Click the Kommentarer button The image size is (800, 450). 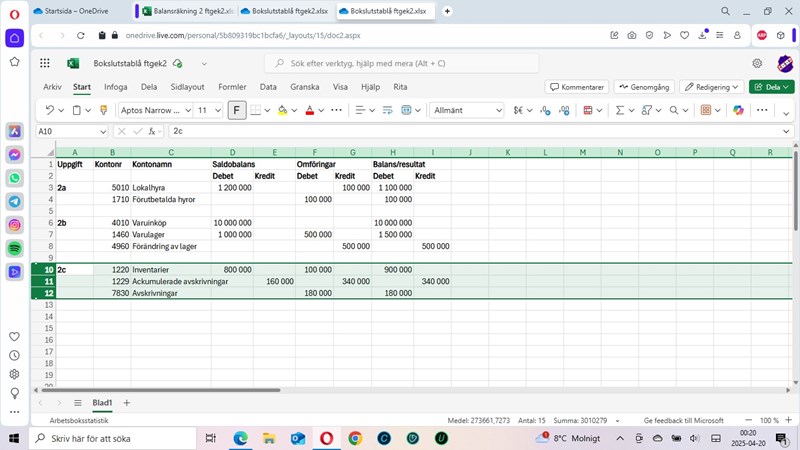point(576,87)
